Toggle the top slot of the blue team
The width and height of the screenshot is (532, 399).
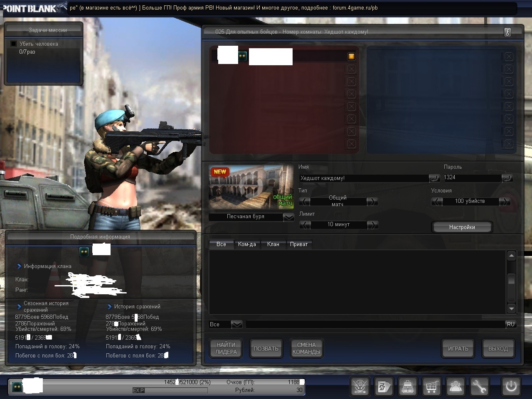click(x=509, y=57)
